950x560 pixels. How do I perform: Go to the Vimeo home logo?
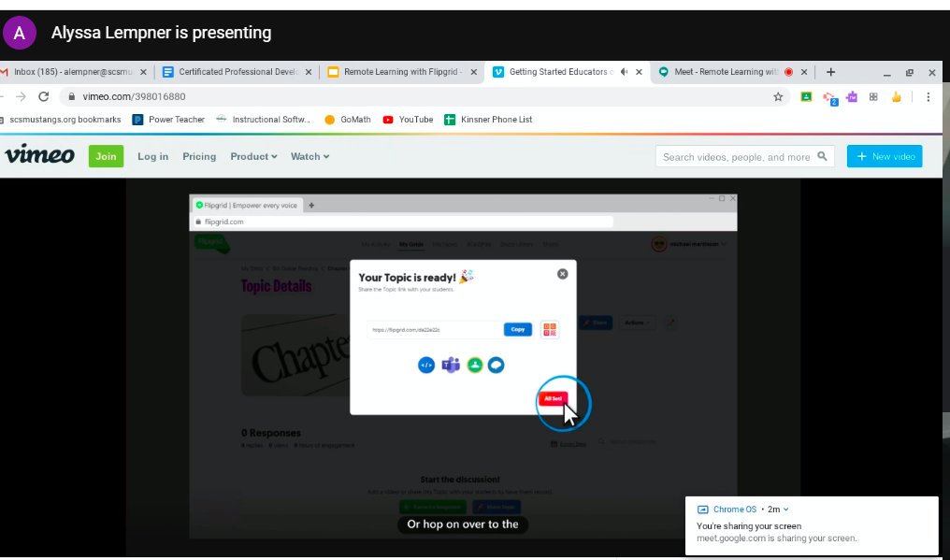click(39, 154)
